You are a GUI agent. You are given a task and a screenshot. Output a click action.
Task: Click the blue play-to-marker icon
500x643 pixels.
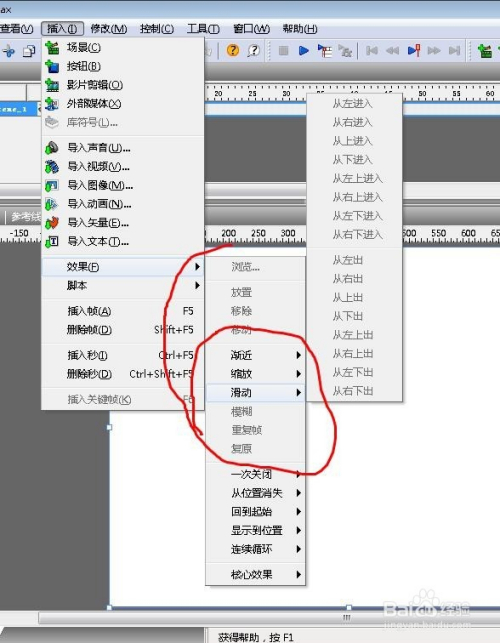click(414, 50)
